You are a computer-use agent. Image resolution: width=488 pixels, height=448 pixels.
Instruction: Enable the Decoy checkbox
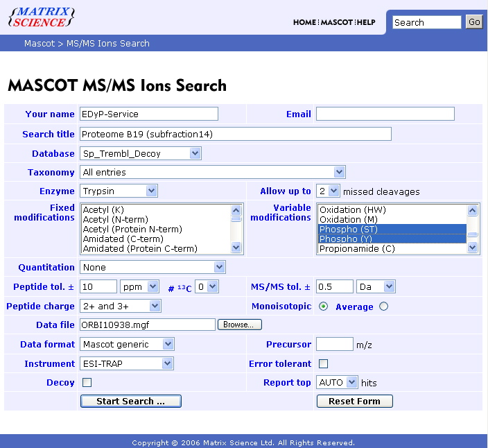point(87,382)
